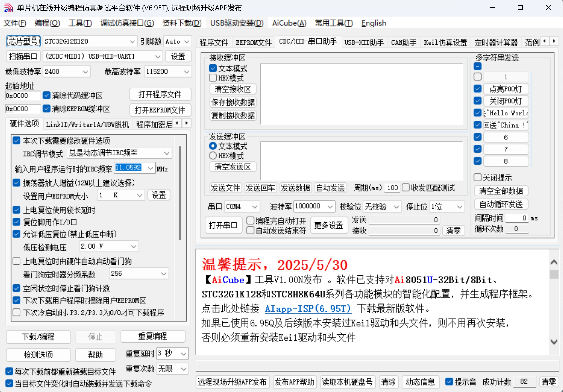The width and height of the screenshot is (563, 392).
Task: Switch to the CAN助手 tab
Action: (x=404, y=42)
